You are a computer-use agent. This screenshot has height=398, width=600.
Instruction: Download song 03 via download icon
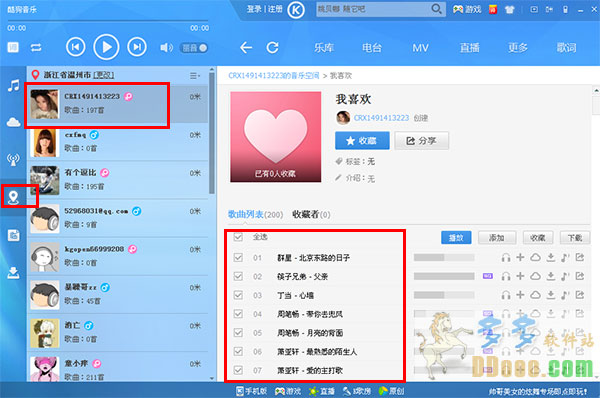[551, 295]
